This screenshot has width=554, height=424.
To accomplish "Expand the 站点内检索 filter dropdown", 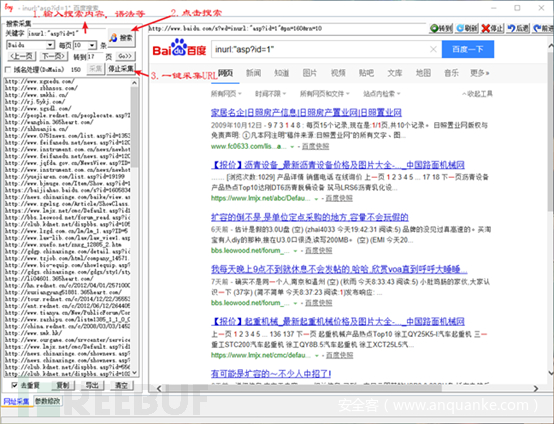I will pos(382,94).
